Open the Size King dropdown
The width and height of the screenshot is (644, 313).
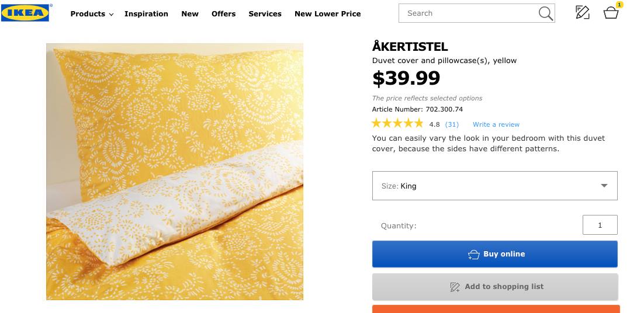(x=494, y=186)
